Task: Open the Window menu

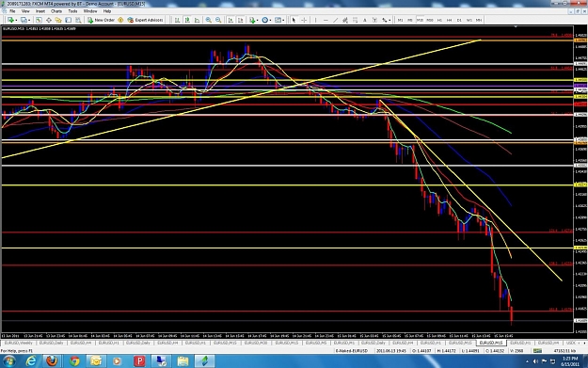Action: 90,11
